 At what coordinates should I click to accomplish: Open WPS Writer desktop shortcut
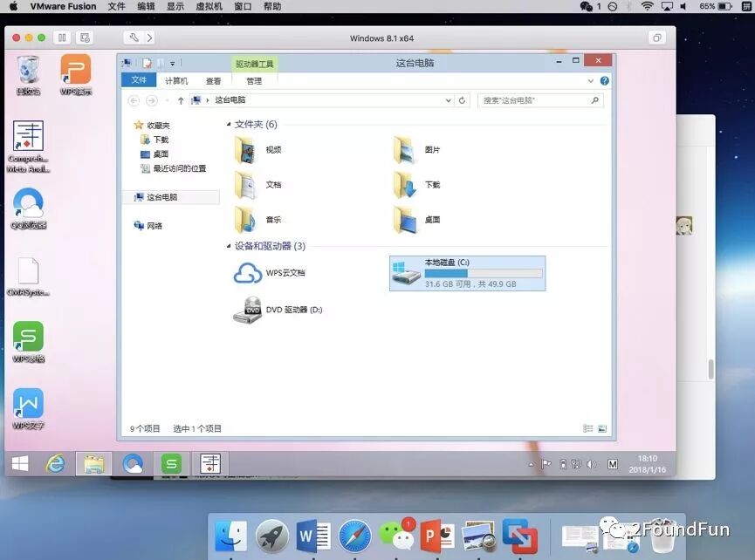tap(28, 408)
